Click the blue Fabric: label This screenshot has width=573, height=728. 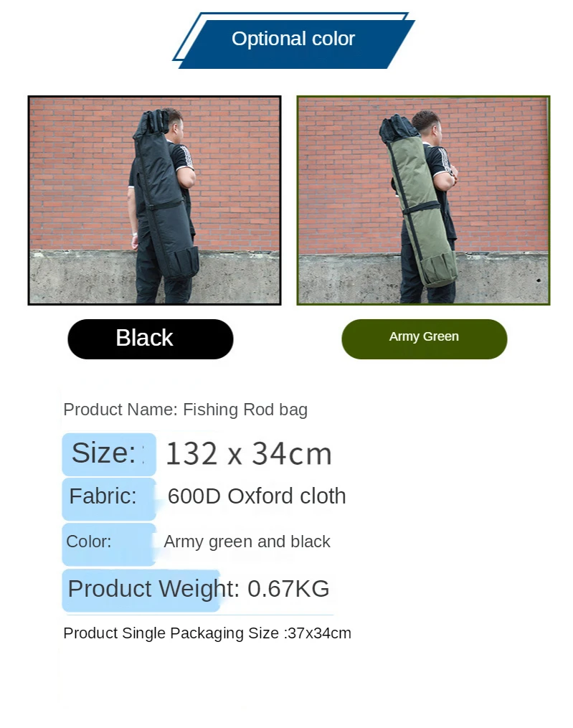109,498
